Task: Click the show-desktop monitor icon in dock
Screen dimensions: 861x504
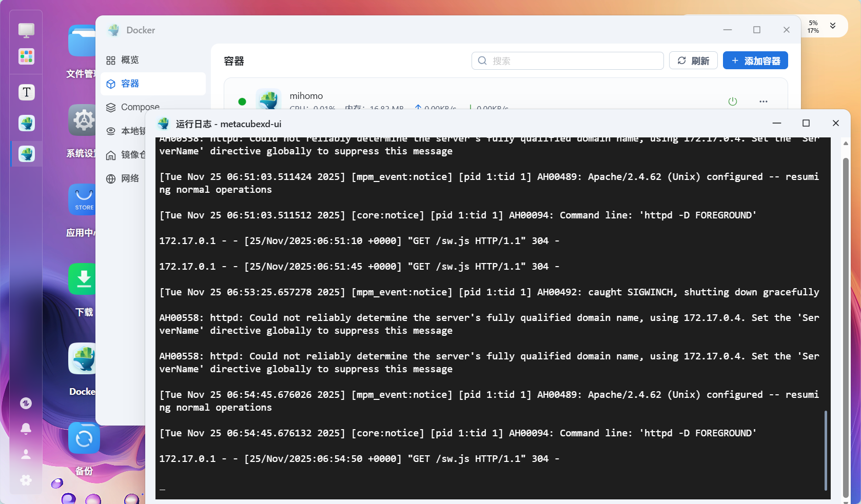Action: 27,30
